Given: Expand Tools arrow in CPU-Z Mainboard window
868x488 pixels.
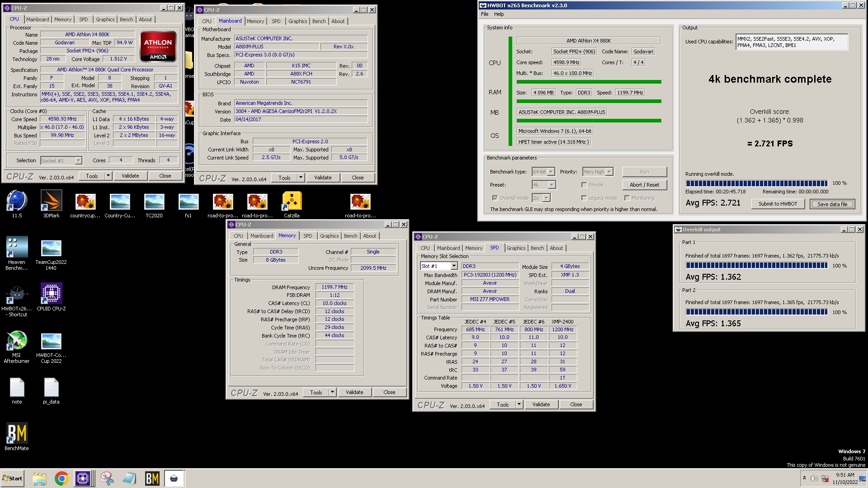Looking at the screenshot, I should tap(301, 178).
